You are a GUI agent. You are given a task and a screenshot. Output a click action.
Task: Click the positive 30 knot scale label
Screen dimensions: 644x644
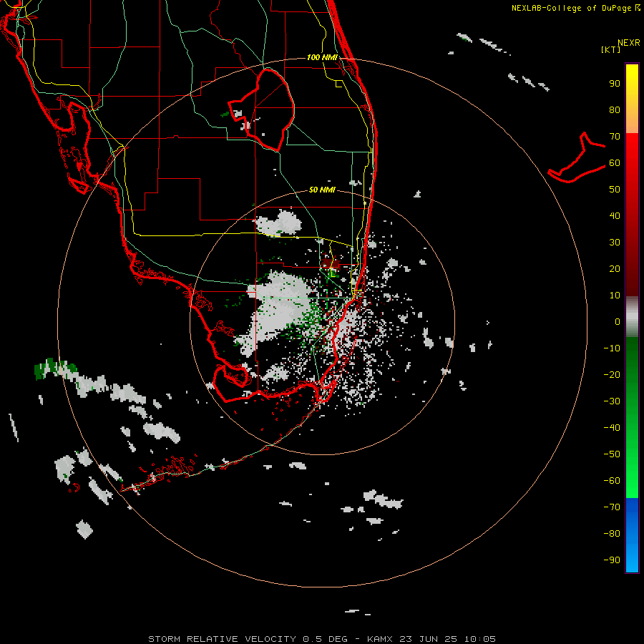point(615,243)
